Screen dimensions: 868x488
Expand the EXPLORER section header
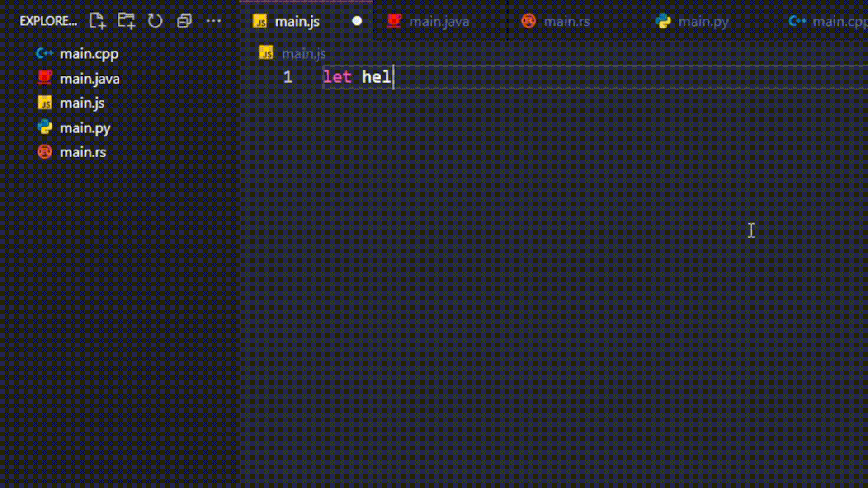pyautogui.click(x=47, y=21)
